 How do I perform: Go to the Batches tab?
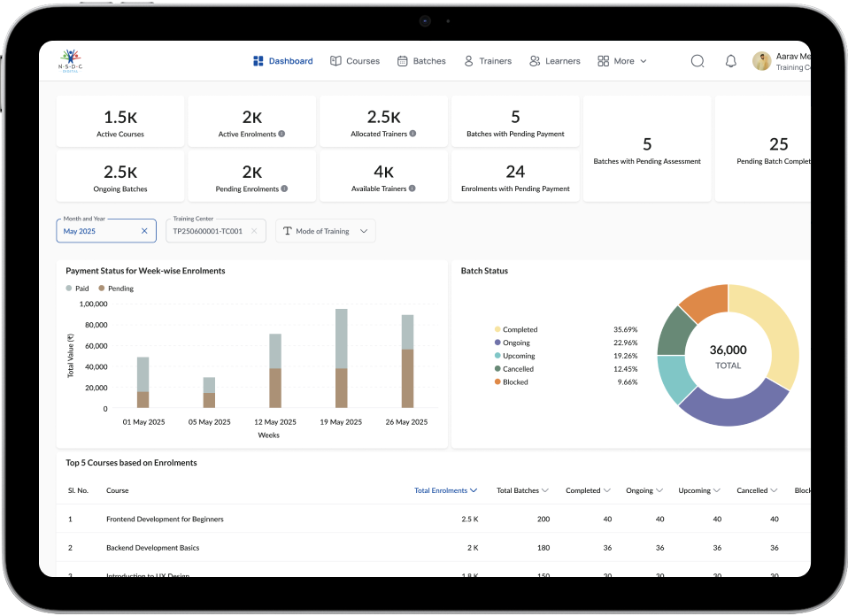[421, 61]
